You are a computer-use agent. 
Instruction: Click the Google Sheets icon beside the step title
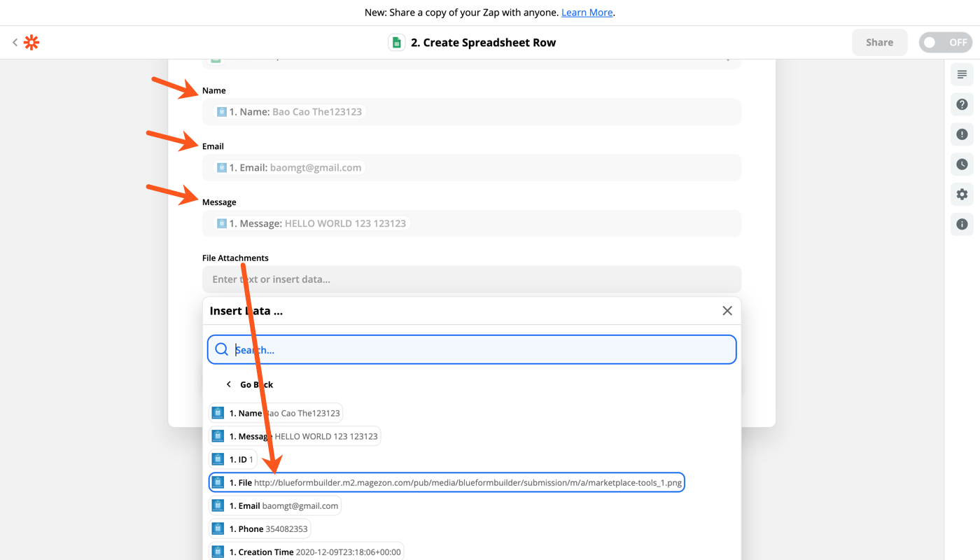pos(396,42)
